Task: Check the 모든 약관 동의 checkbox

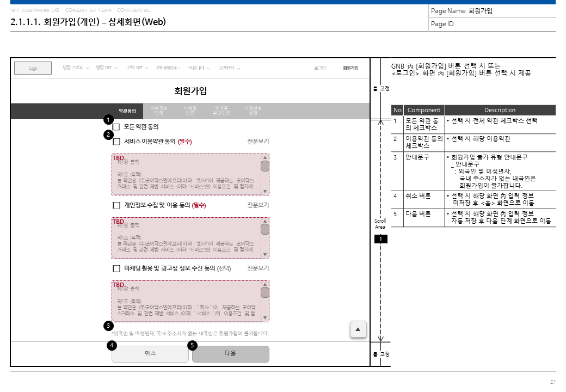Action: (116, 127)
